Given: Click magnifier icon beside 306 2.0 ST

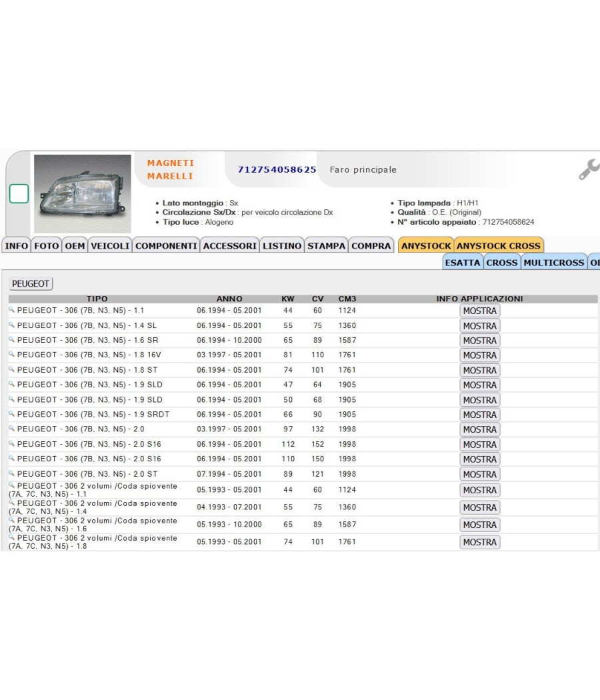Looking at the screenshot, I should point(11,473).
